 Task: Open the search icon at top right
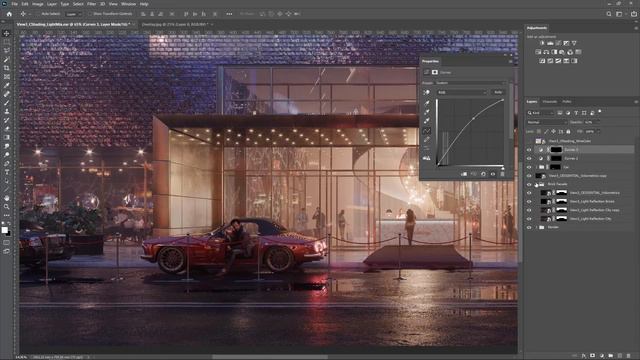609,14
